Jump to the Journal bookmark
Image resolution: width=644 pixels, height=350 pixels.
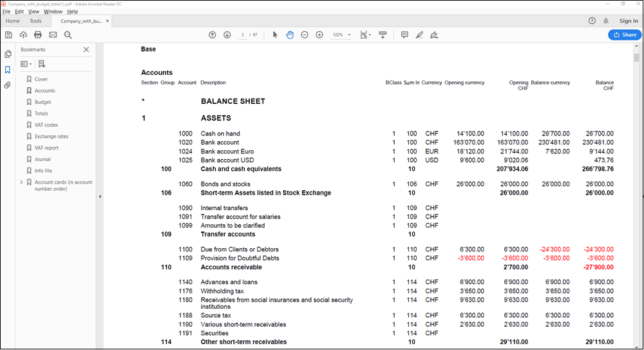point(43,159)
